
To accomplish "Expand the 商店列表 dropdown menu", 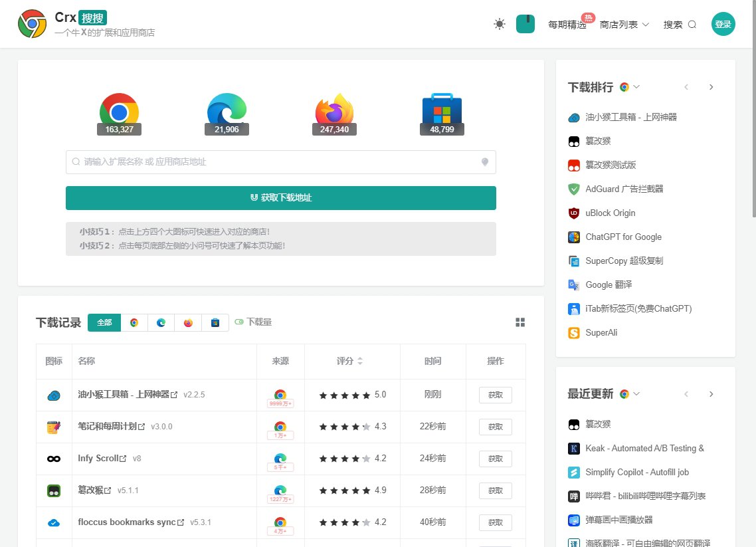I will pyautogui.click(x=624, y=25).
